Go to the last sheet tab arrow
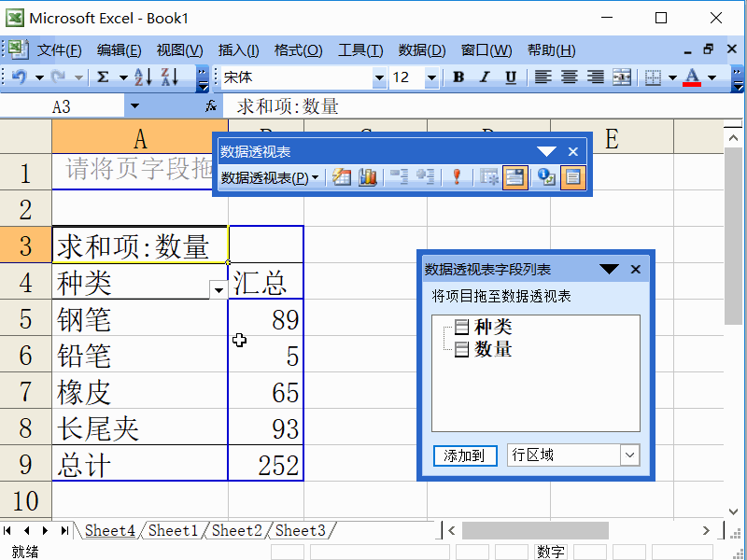Image resolution: width=747 pixels, height=560 pixels. [x=63, y=530]
